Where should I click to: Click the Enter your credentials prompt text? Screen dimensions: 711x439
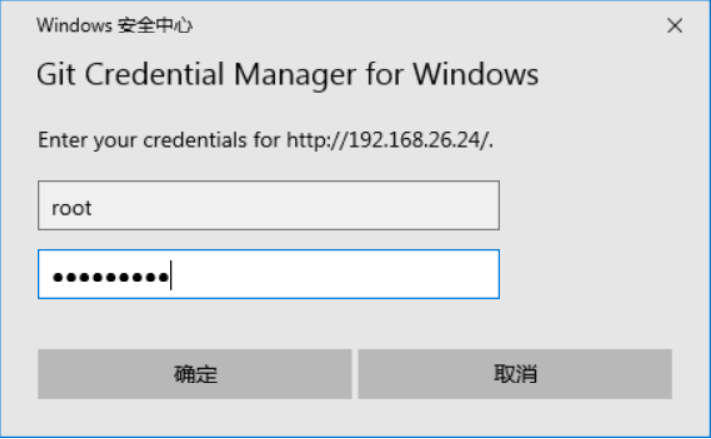(x=265, y=140)
